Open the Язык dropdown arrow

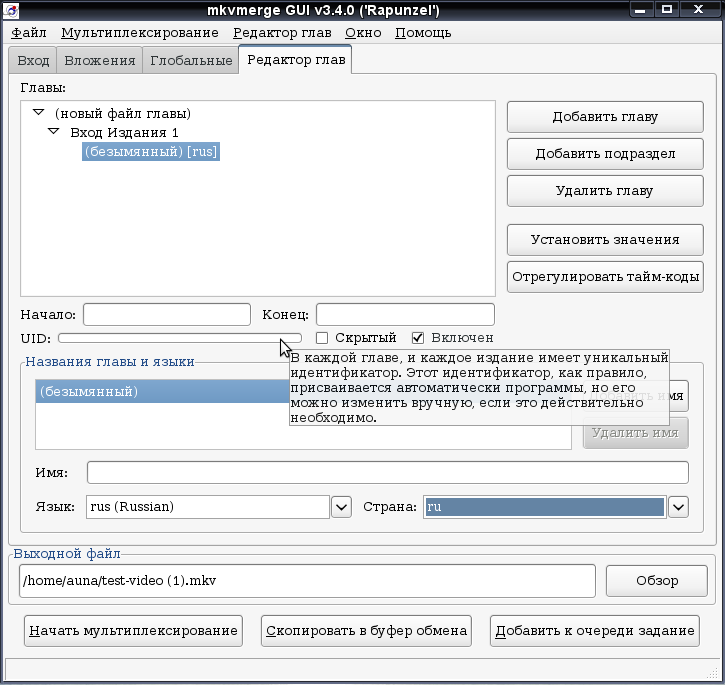(x=341, y=507)
